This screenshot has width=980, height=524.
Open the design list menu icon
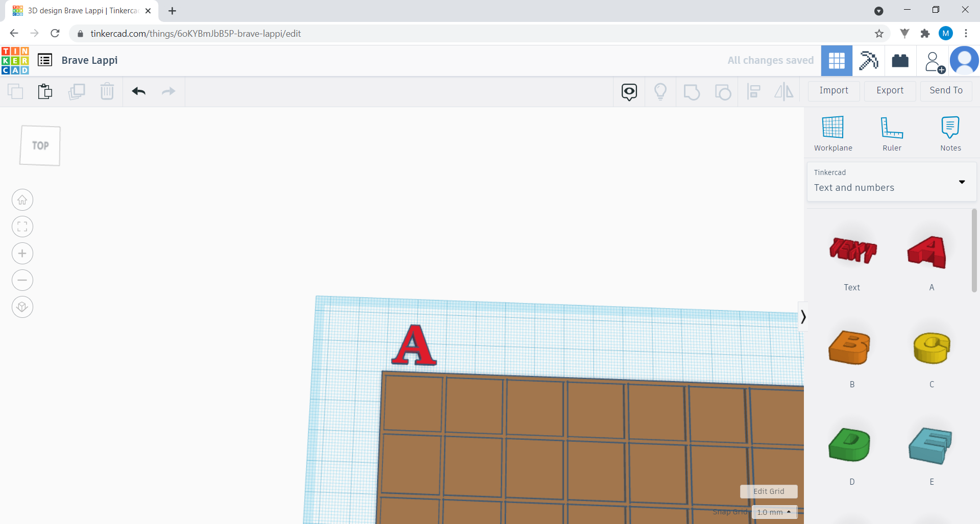45,60
